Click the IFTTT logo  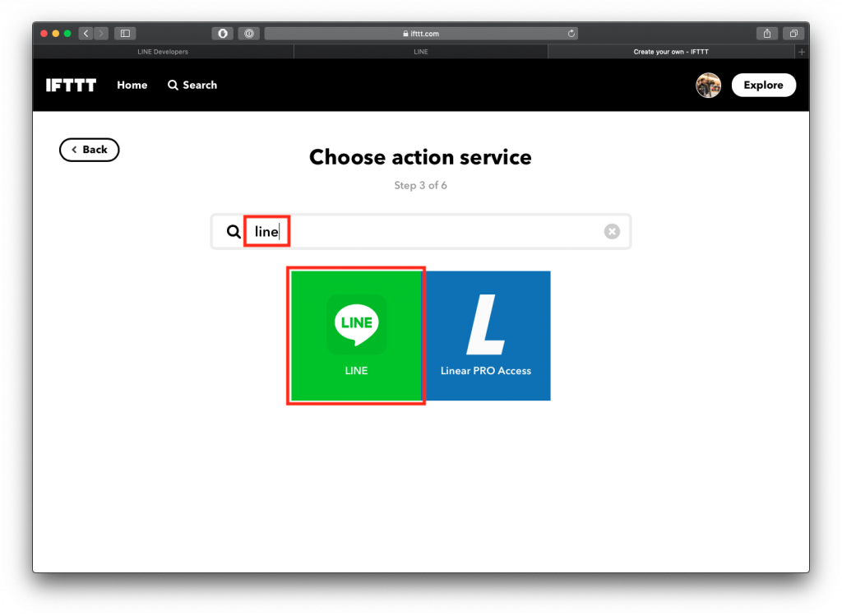pyautogui.click(x=71, y=86)
